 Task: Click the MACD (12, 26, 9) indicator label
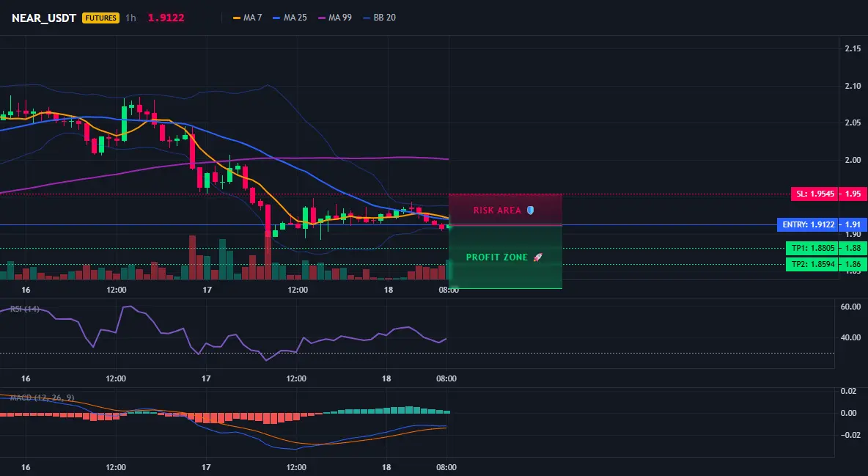pos(42,398)
